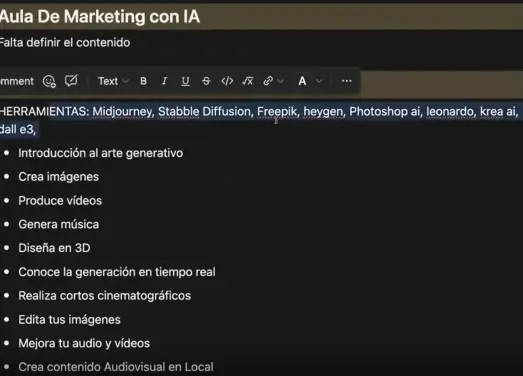Click 'Photoshop ai' in the tools line
523x376 pixels.
386,111
